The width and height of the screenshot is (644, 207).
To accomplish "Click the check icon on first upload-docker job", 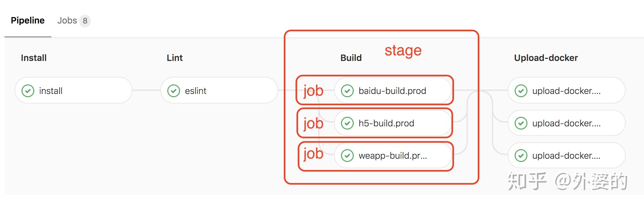I will (x=521, y=91).
